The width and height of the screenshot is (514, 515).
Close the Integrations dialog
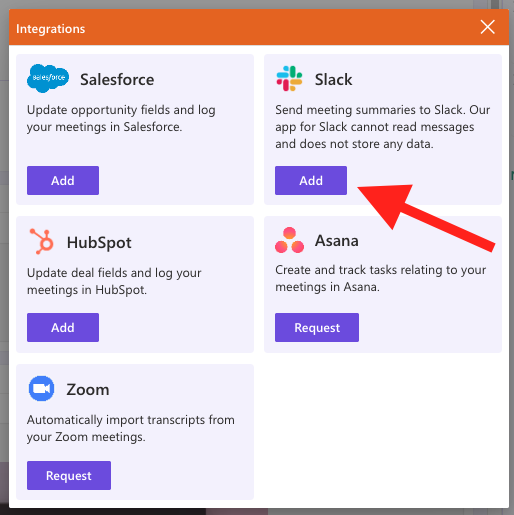point(488,27)
